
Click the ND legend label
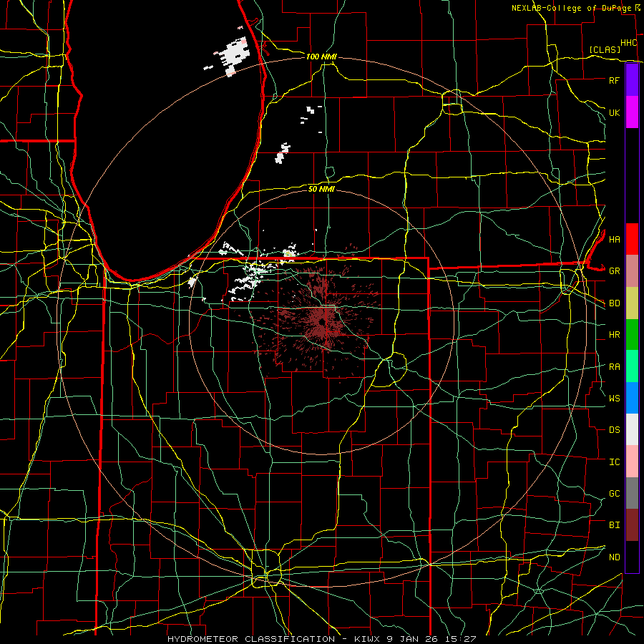[614, 557]
